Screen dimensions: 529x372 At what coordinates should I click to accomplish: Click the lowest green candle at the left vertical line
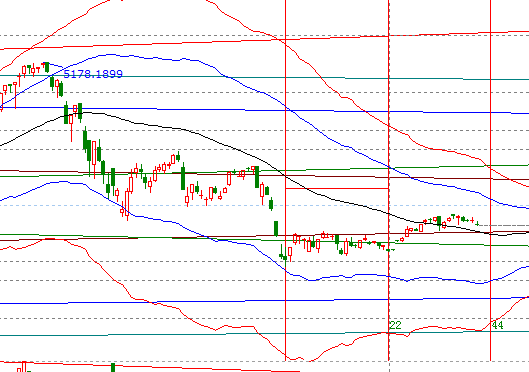pos(285,257)
